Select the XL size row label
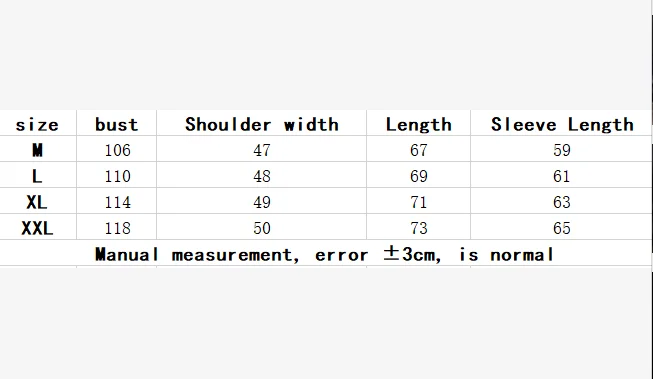Viewport: 653px width, 379px height. (x=37, y=202)
